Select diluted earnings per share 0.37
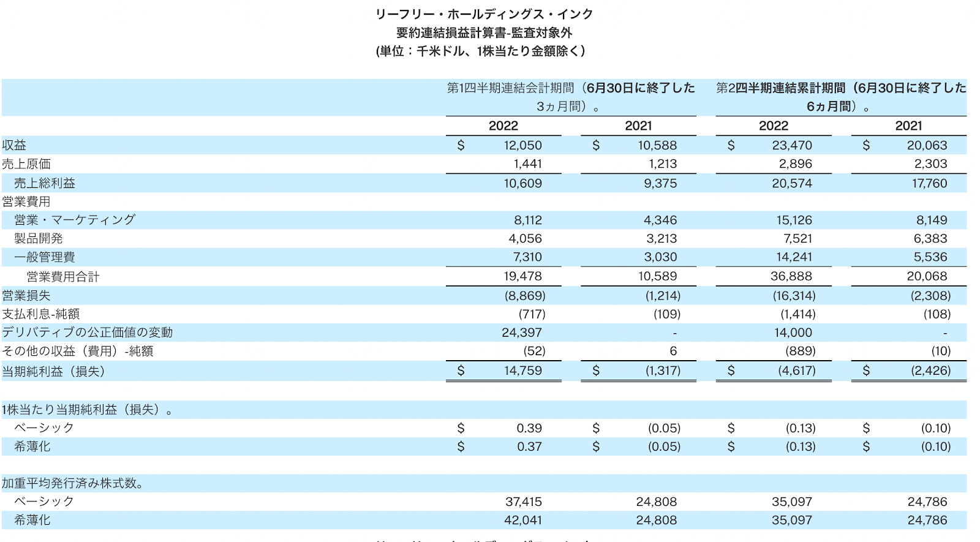The width and height of the screenshot is (980, 542). (x=529, y=446)
